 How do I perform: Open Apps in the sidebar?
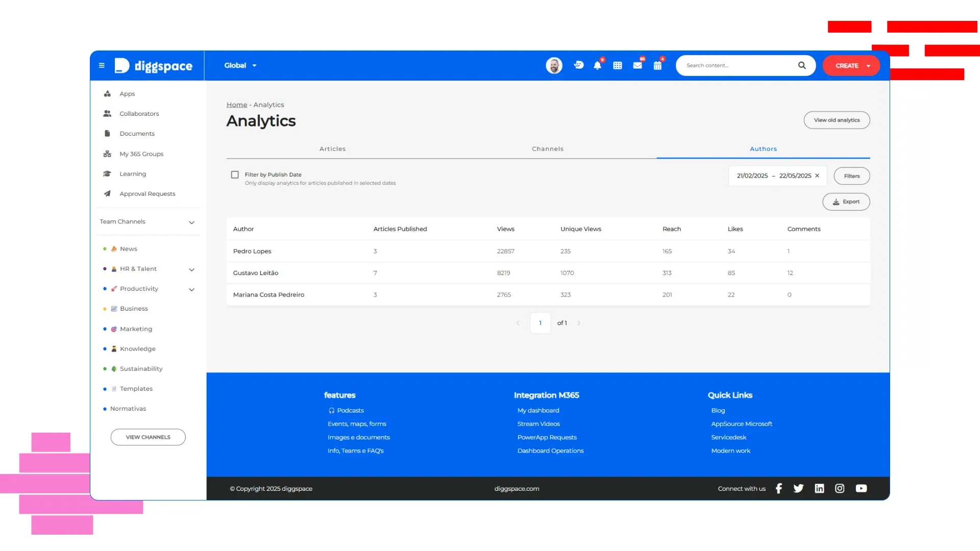[127, 94]
